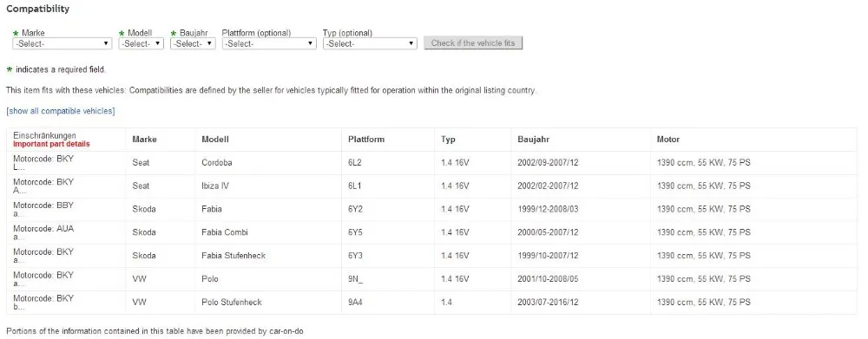Image resolution: width=868 pixels, height=339 pixels.
Task: Click the Cordoba model cell
Action: 217,163
